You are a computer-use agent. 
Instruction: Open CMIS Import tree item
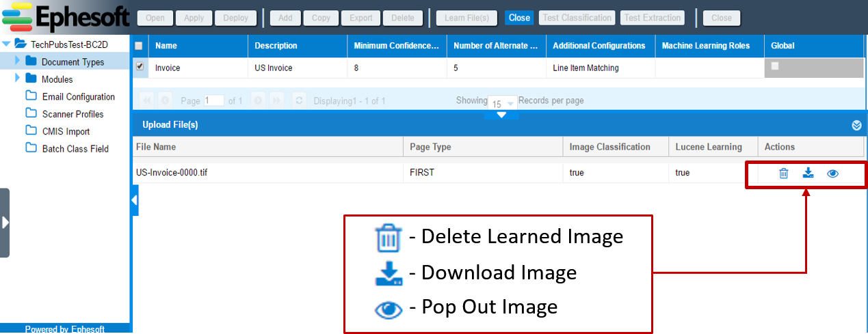click(66, 131)
